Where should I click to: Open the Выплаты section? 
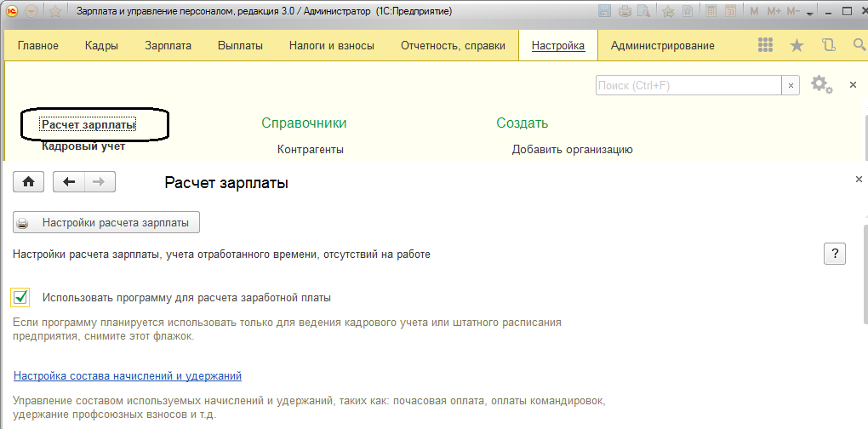240,46
